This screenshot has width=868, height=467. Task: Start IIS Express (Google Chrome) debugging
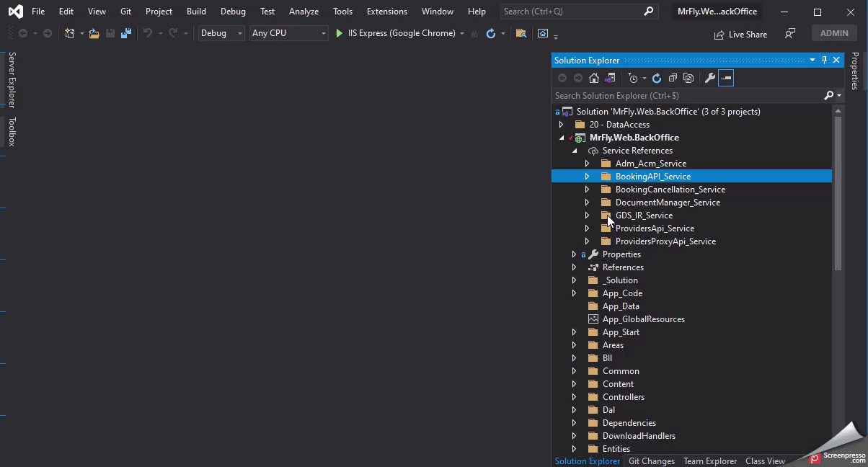[x=395, y=33]
